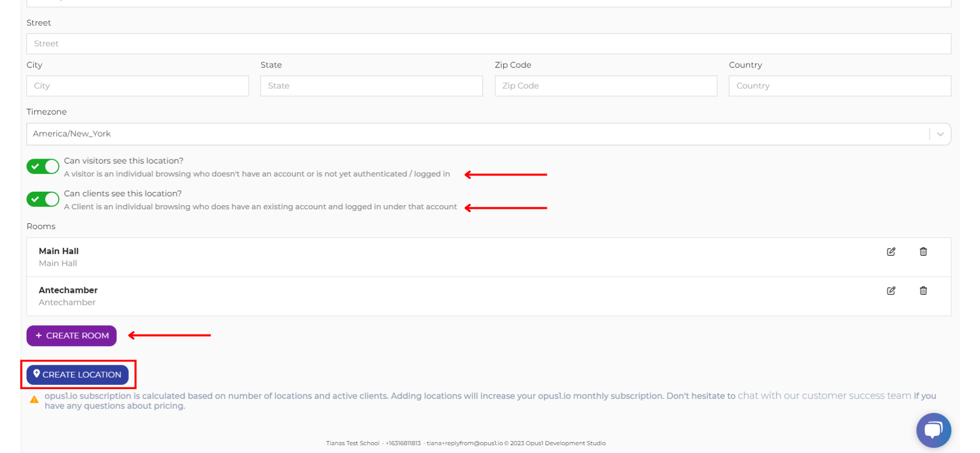Open chat with customer success team link
Viewport: 980px width, 453px height.
[x=824, y=396]
